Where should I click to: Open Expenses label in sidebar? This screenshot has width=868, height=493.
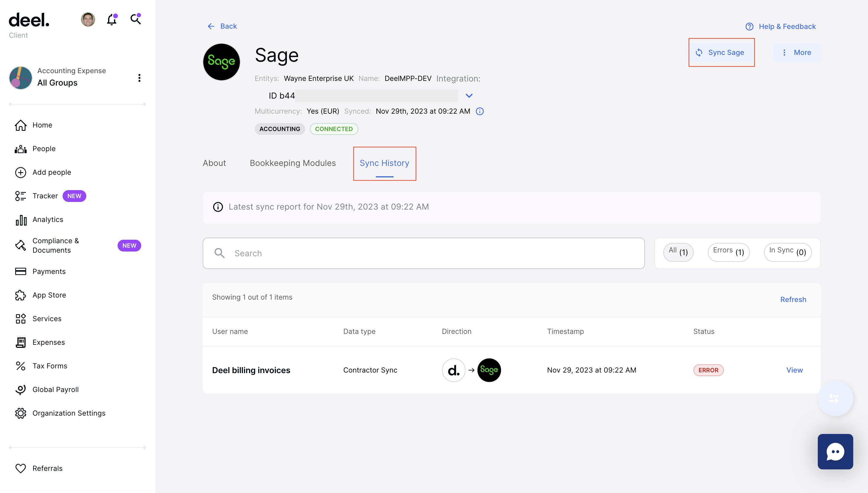pyautogui.click(x=49, y=342)
